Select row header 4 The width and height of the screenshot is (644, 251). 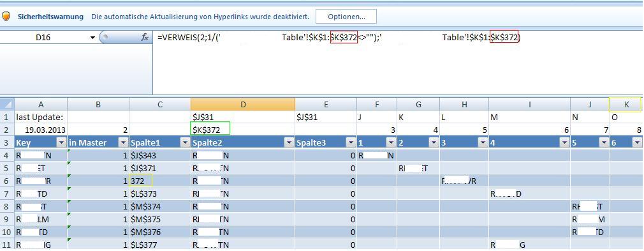pyautogui.click(x=8, y=156)
